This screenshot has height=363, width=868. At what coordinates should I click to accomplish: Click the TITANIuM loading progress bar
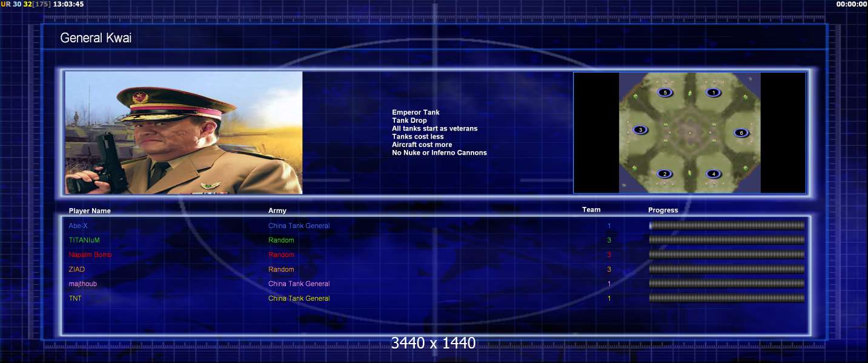pyautogui.click(x=727, y=240)
